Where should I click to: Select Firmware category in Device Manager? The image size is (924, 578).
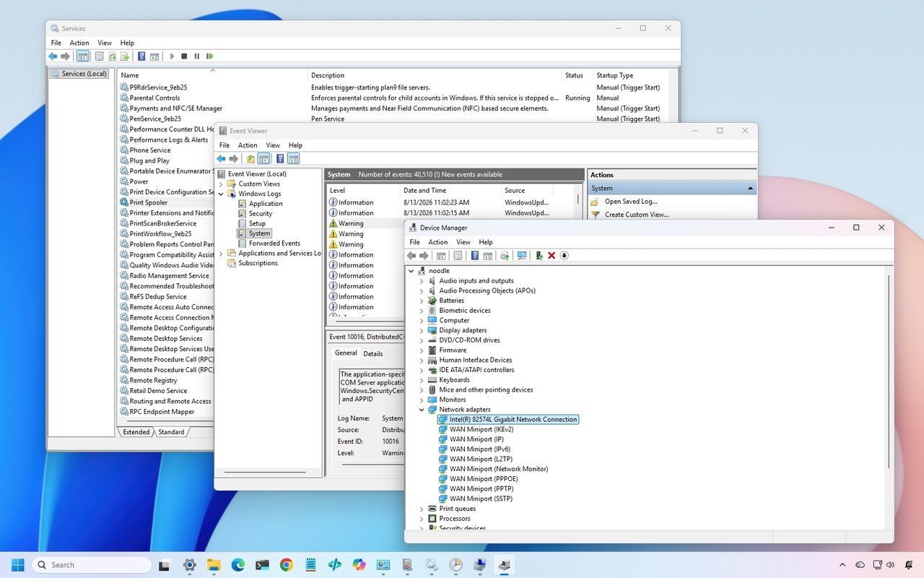coord(453,350)
